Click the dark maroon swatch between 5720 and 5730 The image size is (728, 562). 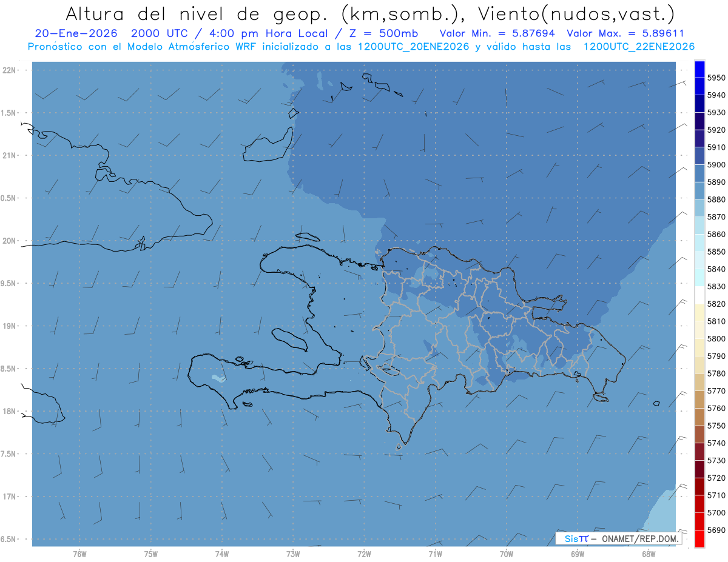pos(699,469)
